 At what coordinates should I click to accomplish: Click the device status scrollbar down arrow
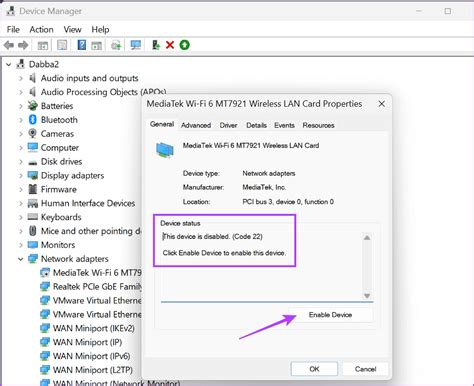367,296
